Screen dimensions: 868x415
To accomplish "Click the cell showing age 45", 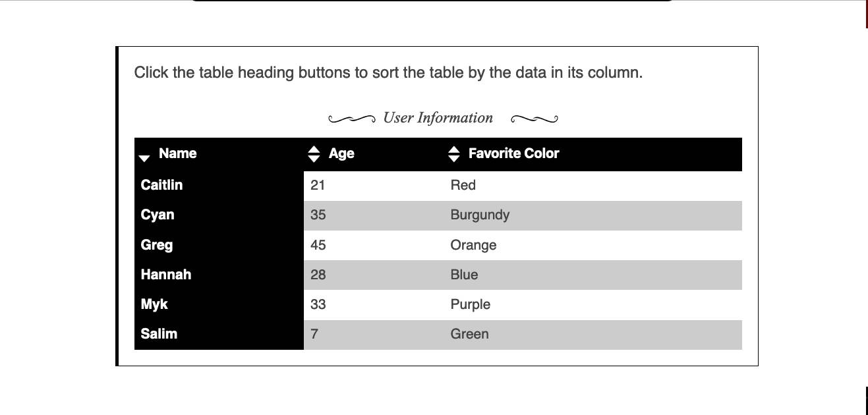I will 318,245.
